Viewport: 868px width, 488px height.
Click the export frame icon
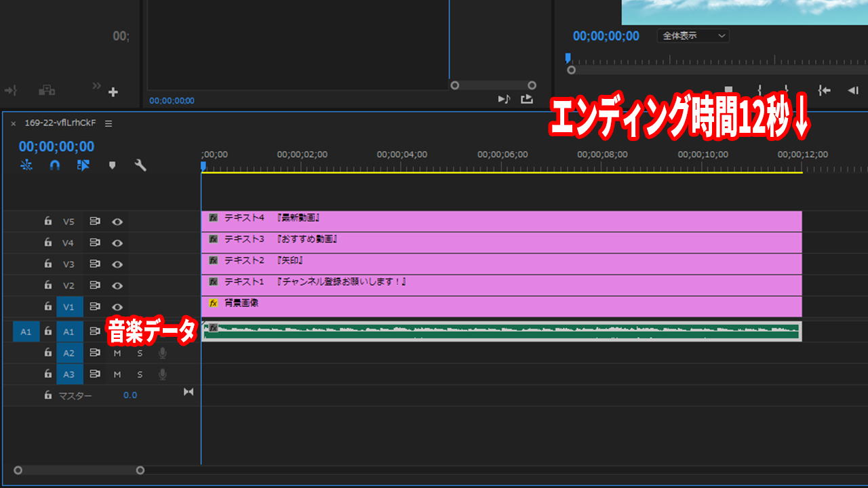(x=527, y=99)
